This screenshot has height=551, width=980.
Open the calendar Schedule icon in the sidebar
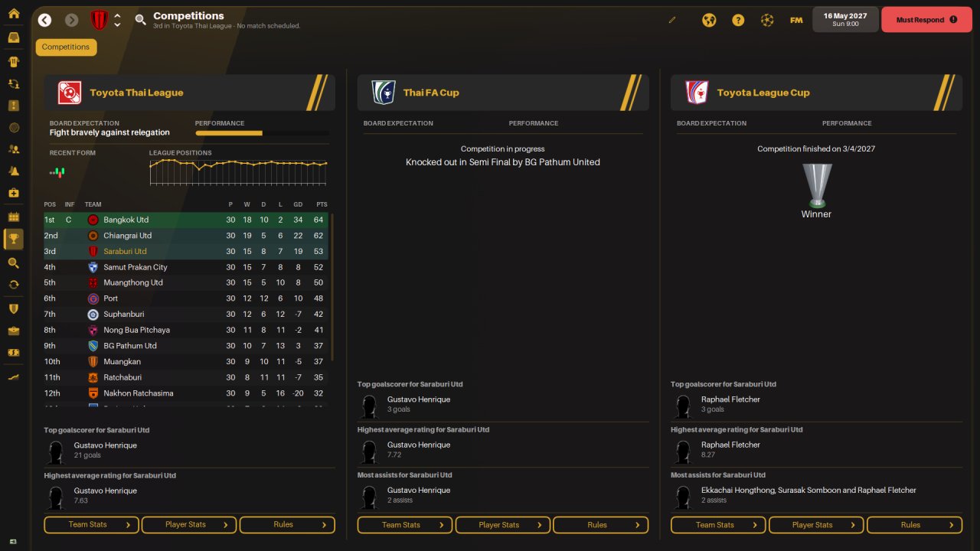tap(14, 217)
